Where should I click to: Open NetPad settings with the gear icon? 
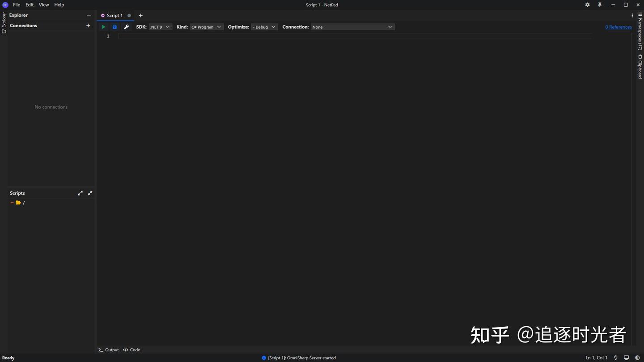(587, 4)
